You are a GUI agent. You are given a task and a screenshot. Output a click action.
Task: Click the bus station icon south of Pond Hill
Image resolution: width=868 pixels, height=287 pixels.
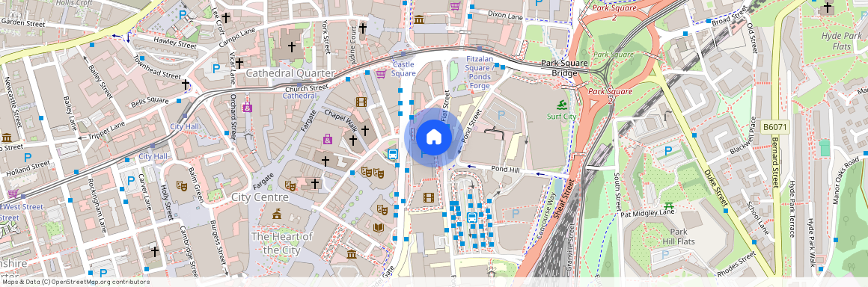pyautogui.click(x=472, y=217)
